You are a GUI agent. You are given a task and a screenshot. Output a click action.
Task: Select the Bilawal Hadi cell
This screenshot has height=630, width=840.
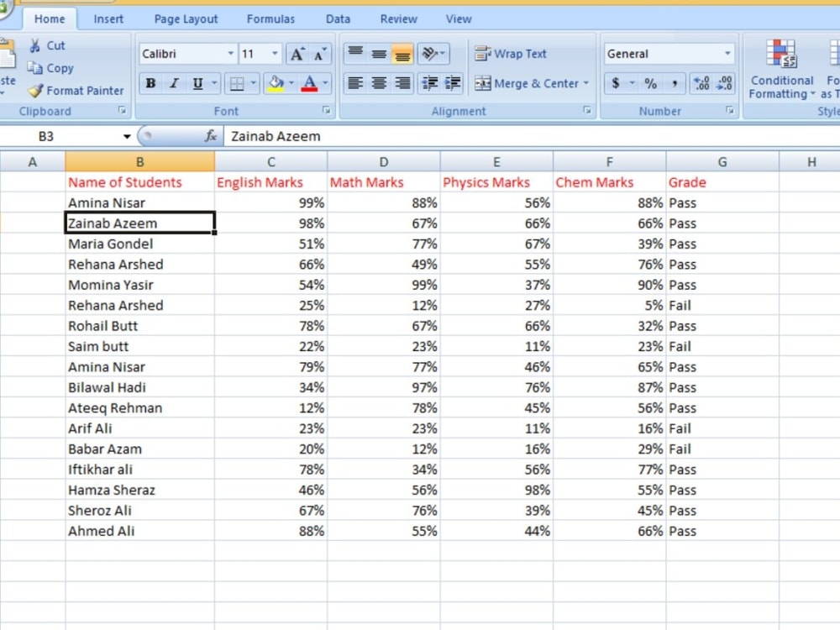tap(139, 387)
